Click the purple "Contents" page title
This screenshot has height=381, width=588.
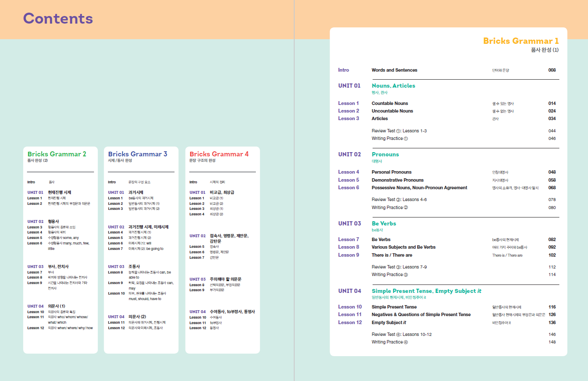(58, 19)
